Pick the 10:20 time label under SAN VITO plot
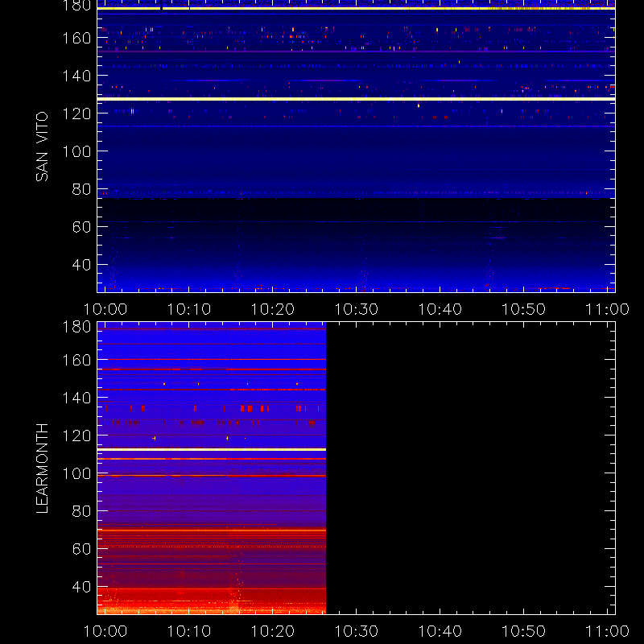The image size is (644, 644). tap(273, 309)
